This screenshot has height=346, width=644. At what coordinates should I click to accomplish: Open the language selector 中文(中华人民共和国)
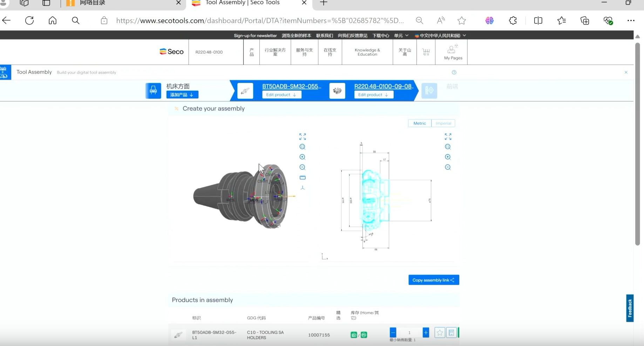(x=440, y=35)
